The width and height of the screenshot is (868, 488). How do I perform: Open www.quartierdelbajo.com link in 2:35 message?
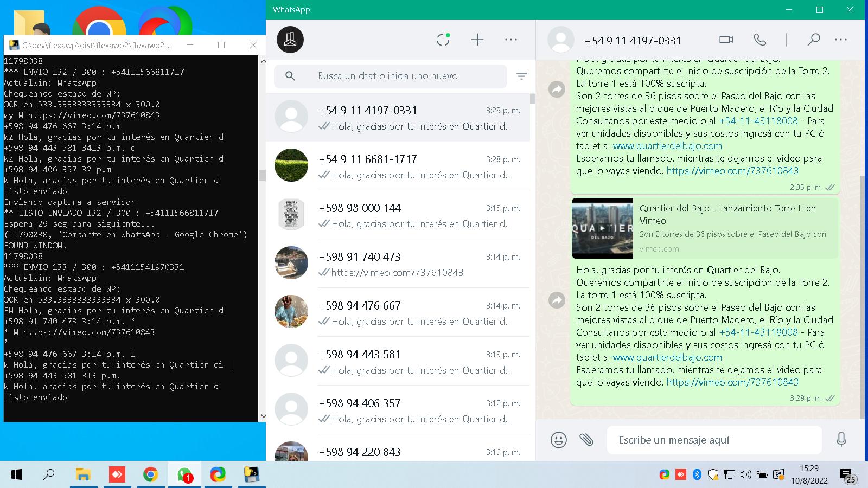667,145
